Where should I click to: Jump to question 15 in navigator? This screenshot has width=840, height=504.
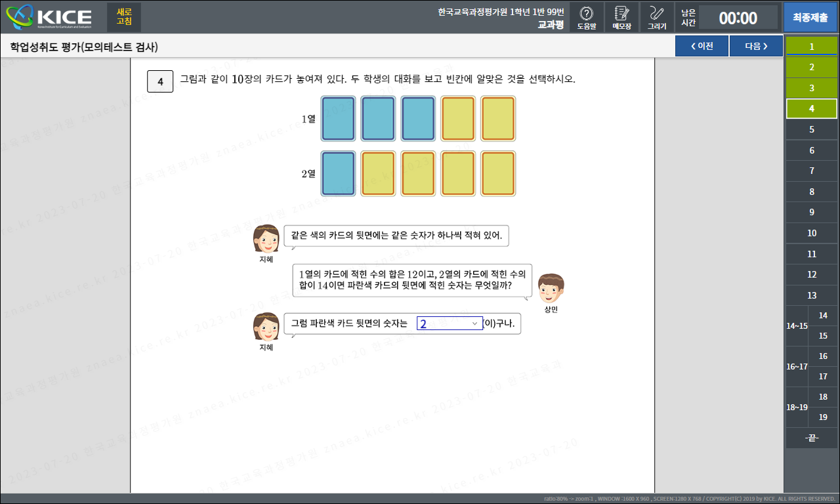click(823, 336)
